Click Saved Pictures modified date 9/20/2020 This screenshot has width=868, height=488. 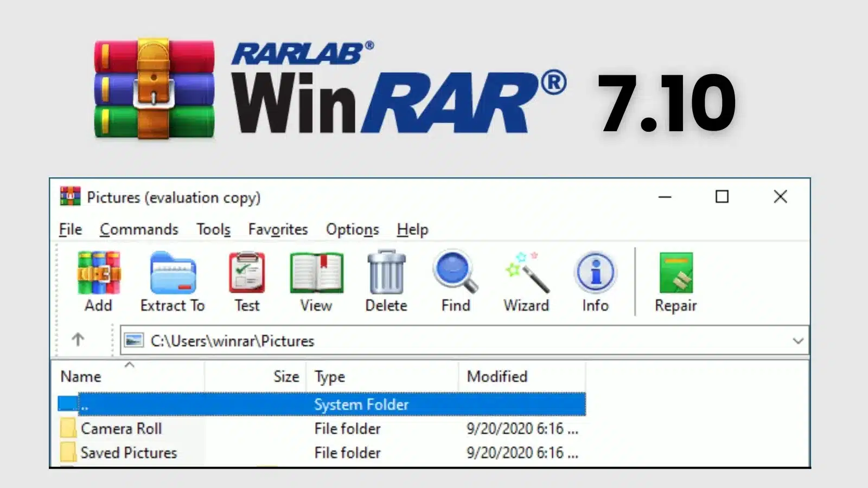pyautogui.click(x=522, y=452)
